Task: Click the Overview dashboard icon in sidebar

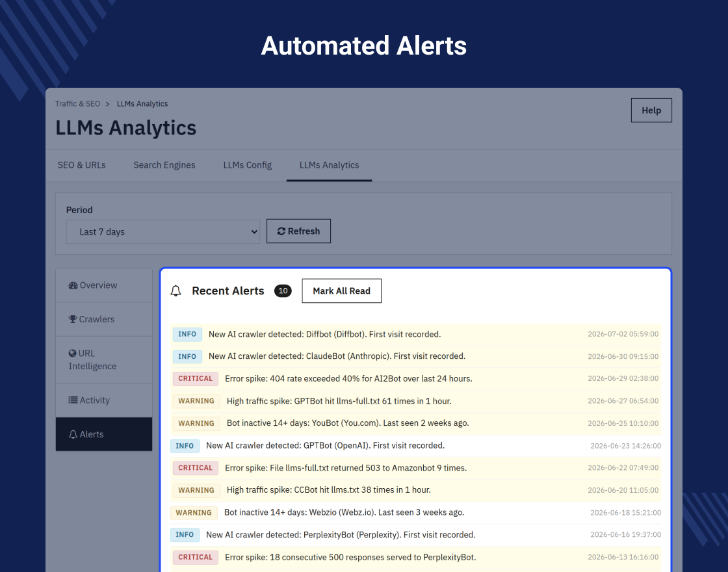Action: pyautogui.click(x=73, y=285)
